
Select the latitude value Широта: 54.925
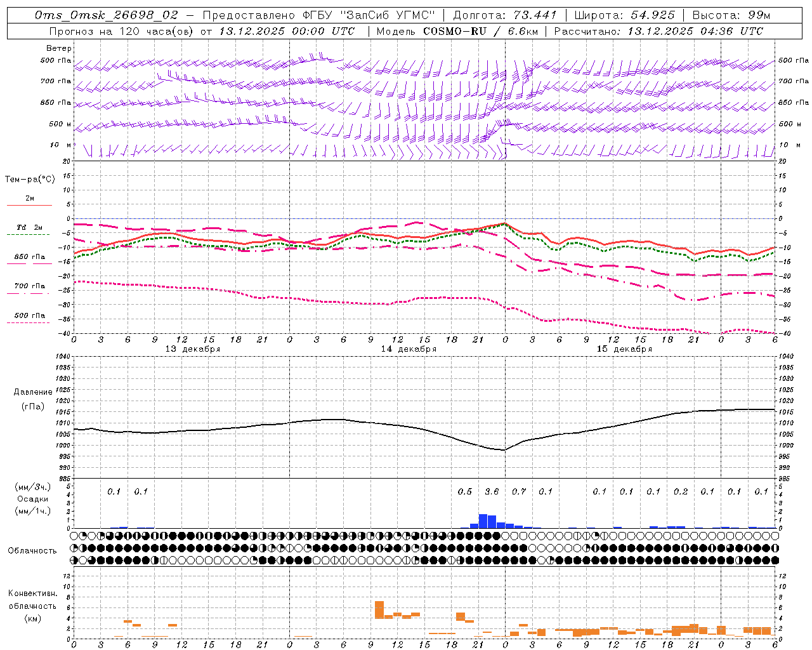point(624,15)
